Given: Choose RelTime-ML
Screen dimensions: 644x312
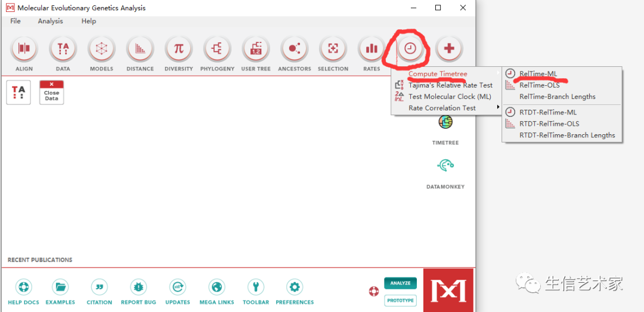Looking at the screenshot, I should [x=562, y=73].
